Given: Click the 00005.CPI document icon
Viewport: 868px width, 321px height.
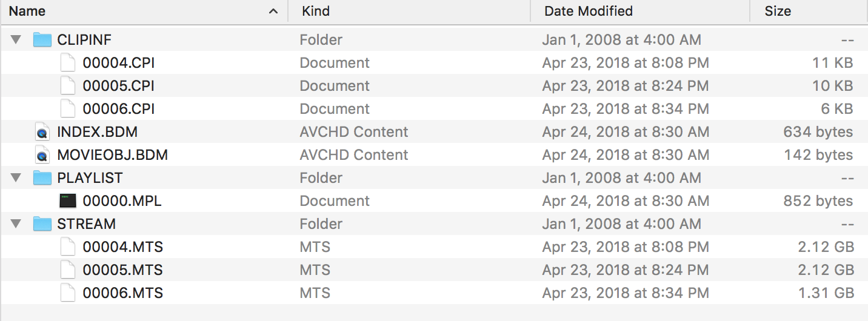Looking at the screenshot, I should click(68, 86).
